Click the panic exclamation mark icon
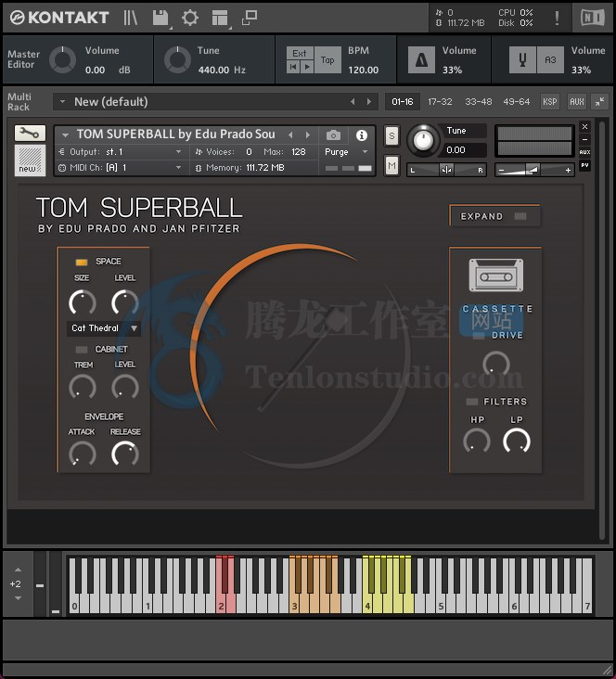616x679 pixels. click(557, 18)
